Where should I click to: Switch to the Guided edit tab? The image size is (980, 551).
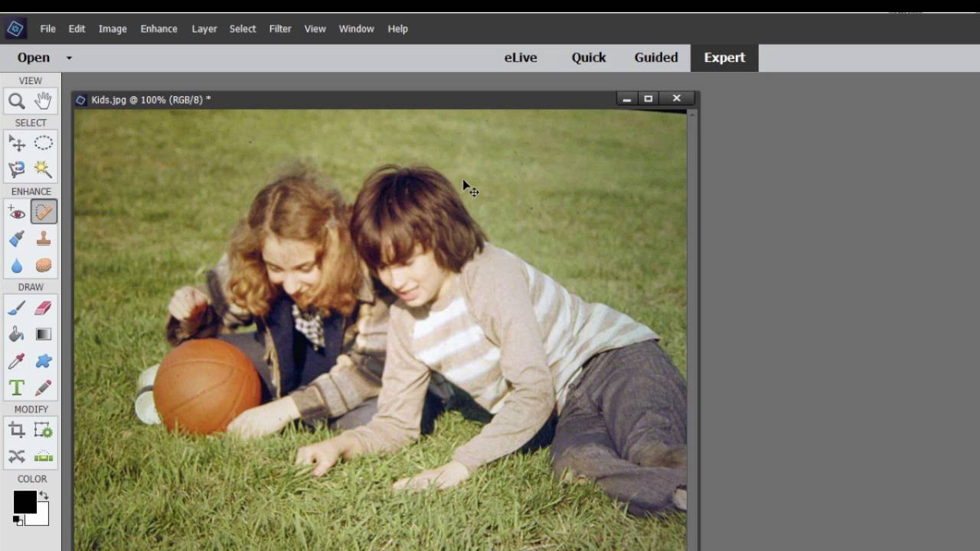656,57
